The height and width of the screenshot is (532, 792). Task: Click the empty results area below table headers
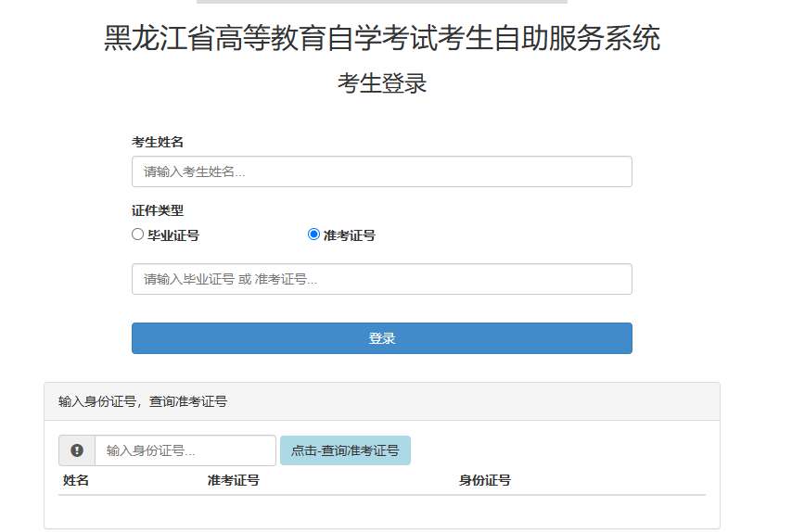(x=381, y=510)
